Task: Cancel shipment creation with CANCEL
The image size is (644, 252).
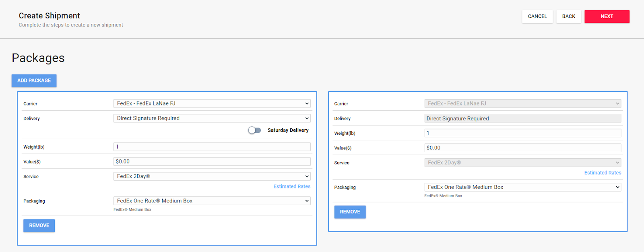Action: click(537, 17)
